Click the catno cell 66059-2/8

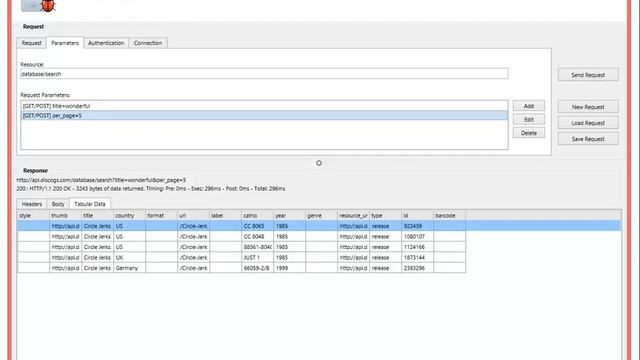[257, 268]
